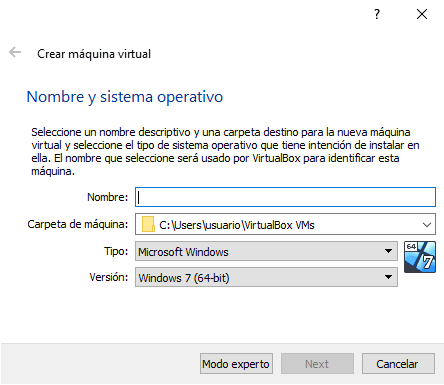Click the Nombre: label
444x385 pixels.
coord(107,197)
